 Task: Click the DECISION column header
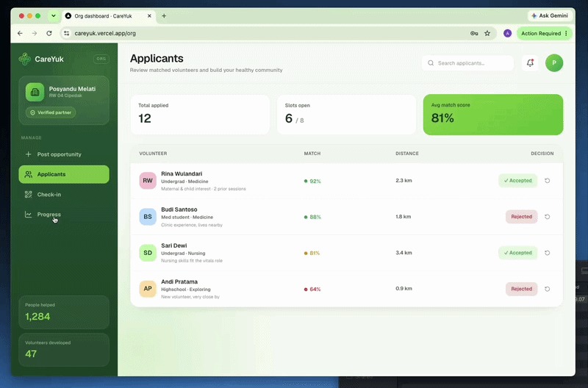point(542,154)
